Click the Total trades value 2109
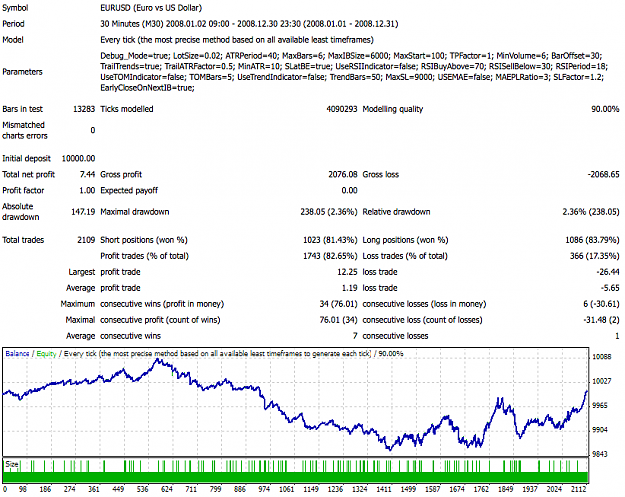This screenshot has height=497, width=625. pos(86,240)
